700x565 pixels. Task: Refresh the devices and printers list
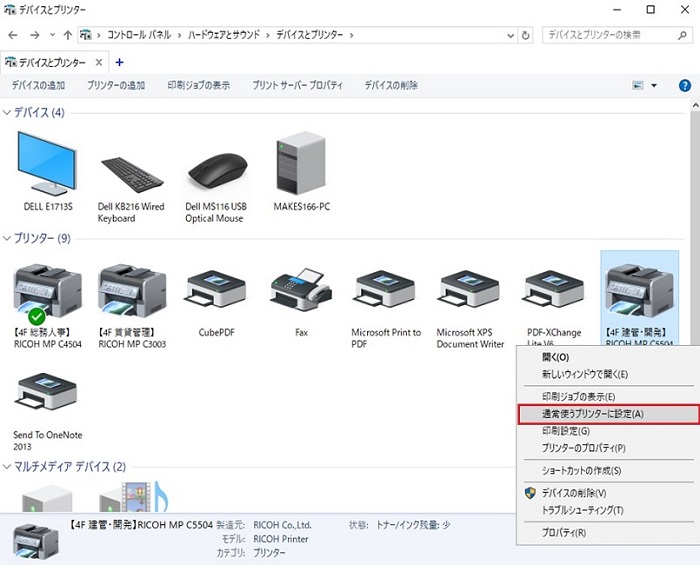pyautogui.click(x=525, y=35)
